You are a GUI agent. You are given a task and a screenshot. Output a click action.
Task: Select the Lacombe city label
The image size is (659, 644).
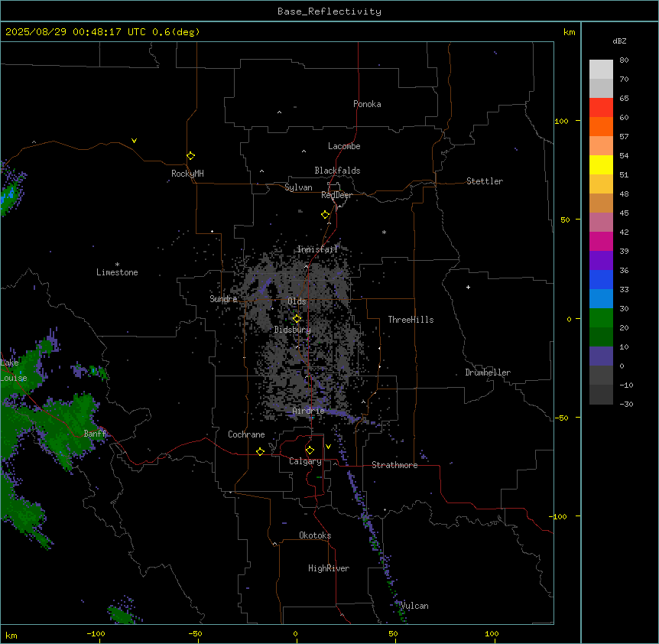pyautogui.click(x=344, y=146)
